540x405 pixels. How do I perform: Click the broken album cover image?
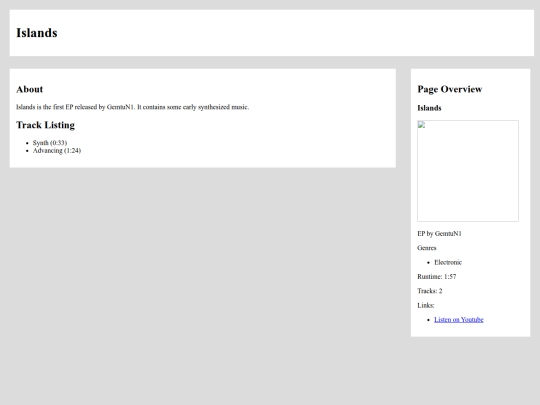[x=468, y=171]
